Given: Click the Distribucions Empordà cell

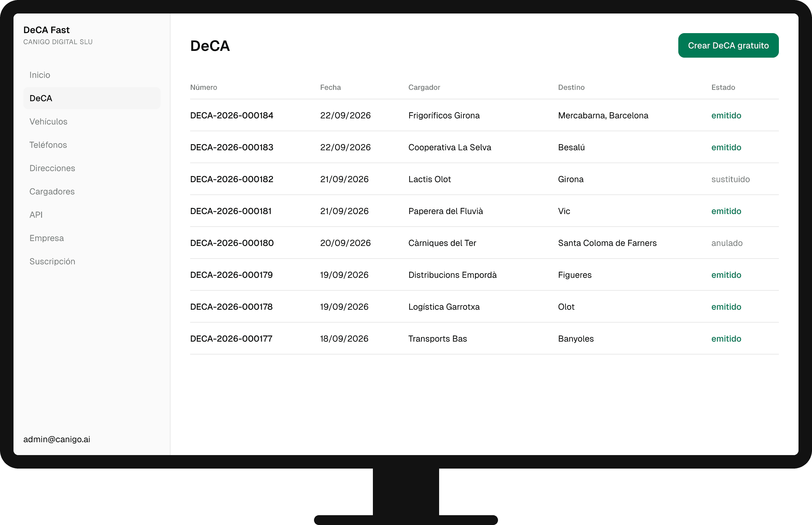Looking at the screenshot, I should click(452, 275).
